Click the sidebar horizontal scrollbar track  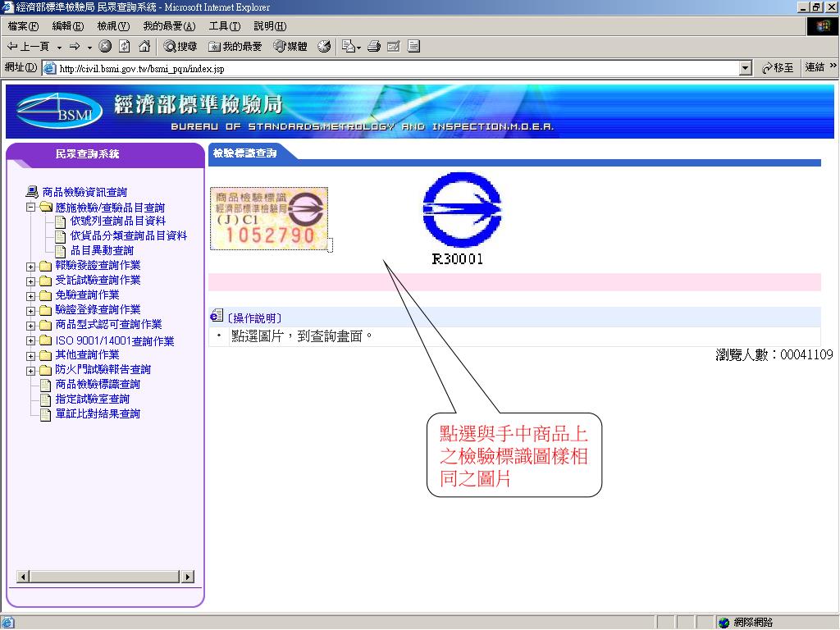[105, 577]
